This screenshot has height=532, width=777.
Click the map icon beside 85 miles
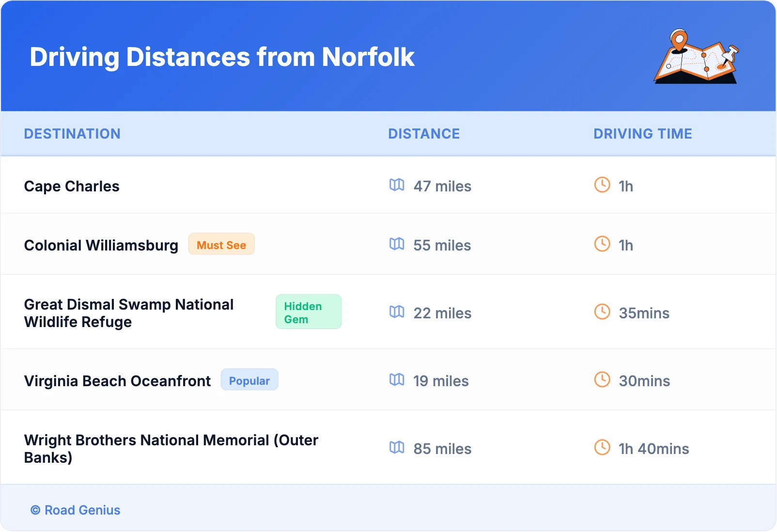(397, 448)
